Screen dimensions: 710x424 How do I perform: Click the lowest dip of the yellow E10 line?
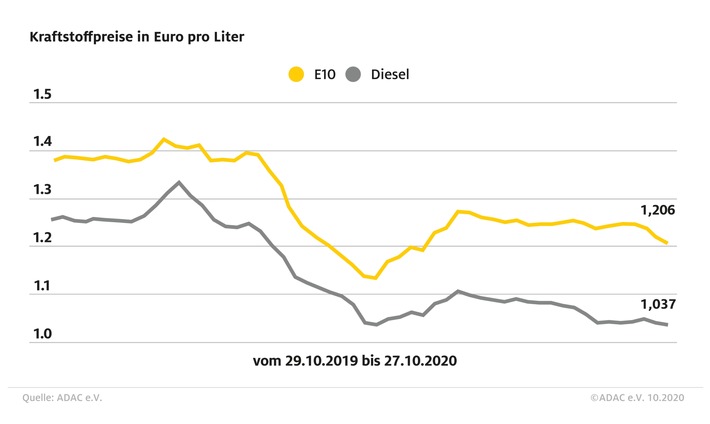(375, 278)
